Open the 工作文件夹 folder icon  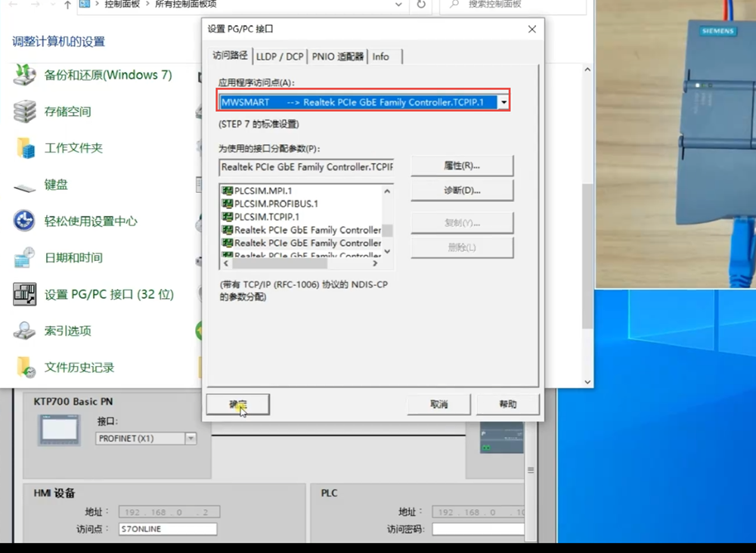(25, 148)
